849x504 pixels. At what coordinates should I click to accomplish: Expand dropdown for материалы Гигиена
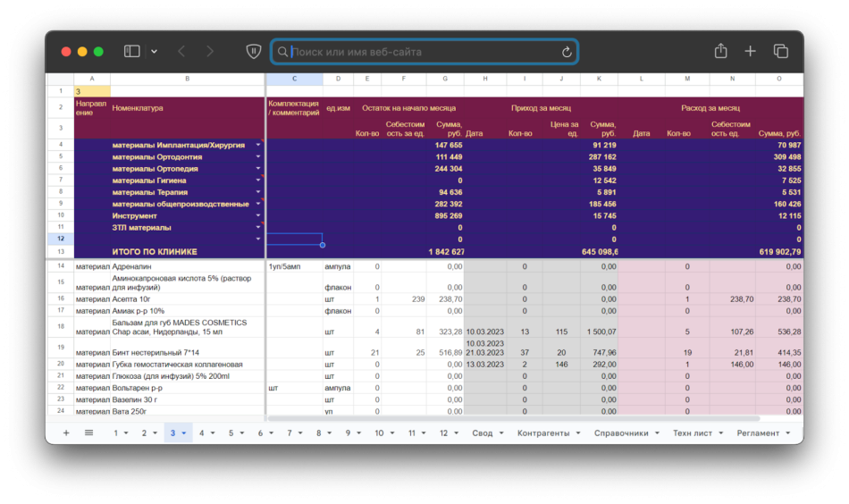click(x=258, y=181)
